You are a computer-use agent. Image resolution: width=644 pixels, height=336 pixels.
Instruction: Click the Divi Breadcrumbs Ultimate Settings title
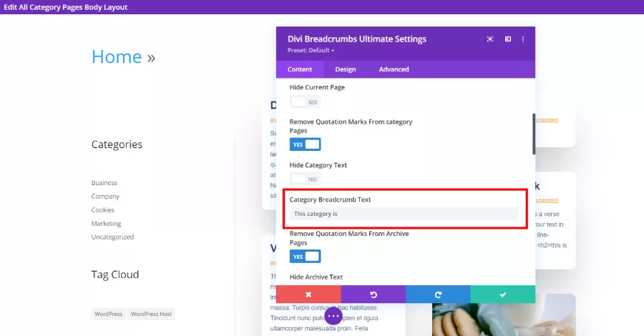click(357, 39)
